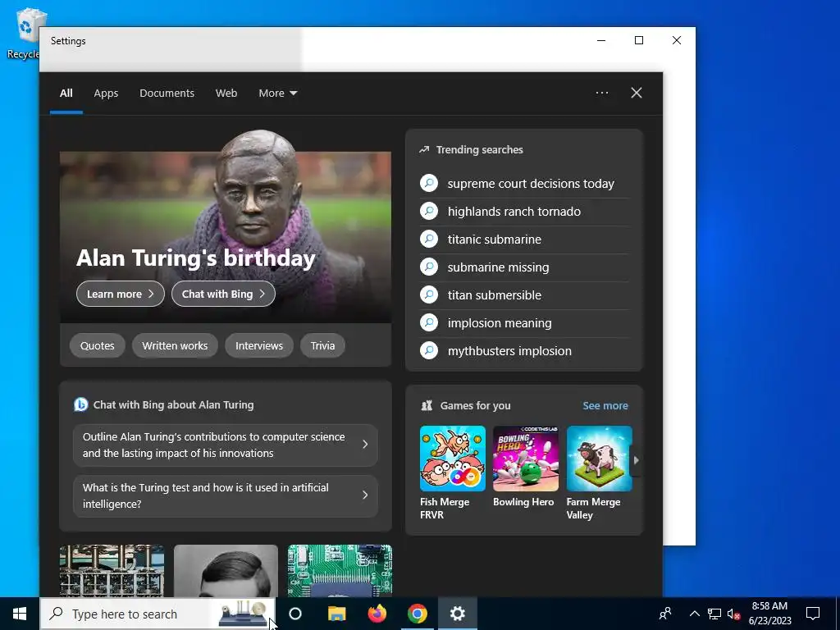Click the Trending searches heading
The height and width of the screenshot is (630, 840).
point(479,149)
